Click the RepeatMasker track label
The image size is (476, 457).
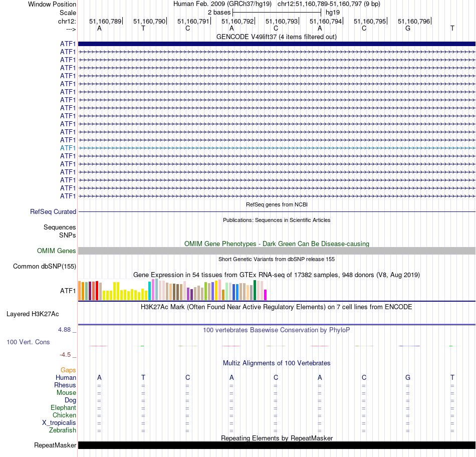(x=55, y=445)
